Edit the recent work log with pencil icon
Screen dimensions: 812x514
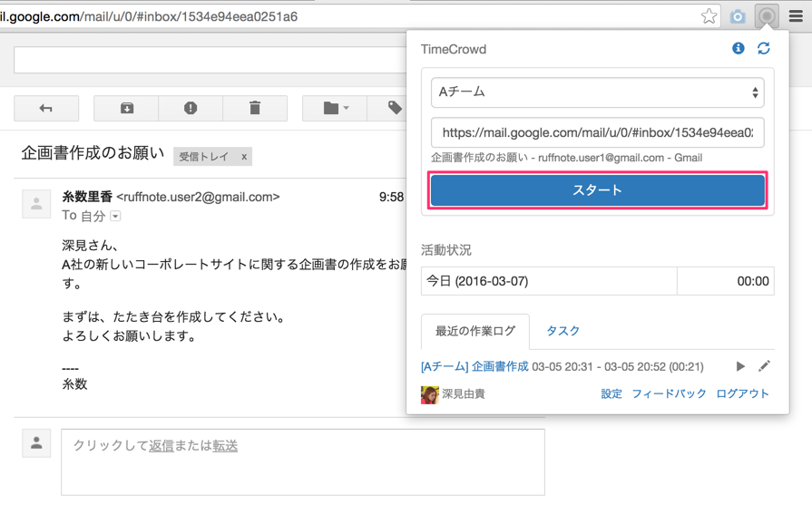[x=764, y=366]
